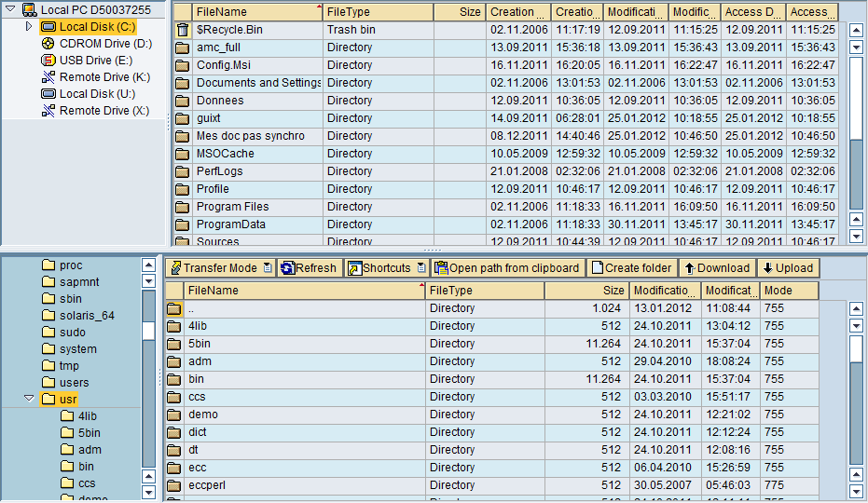Click the Upload down-arrow icon

767,268
